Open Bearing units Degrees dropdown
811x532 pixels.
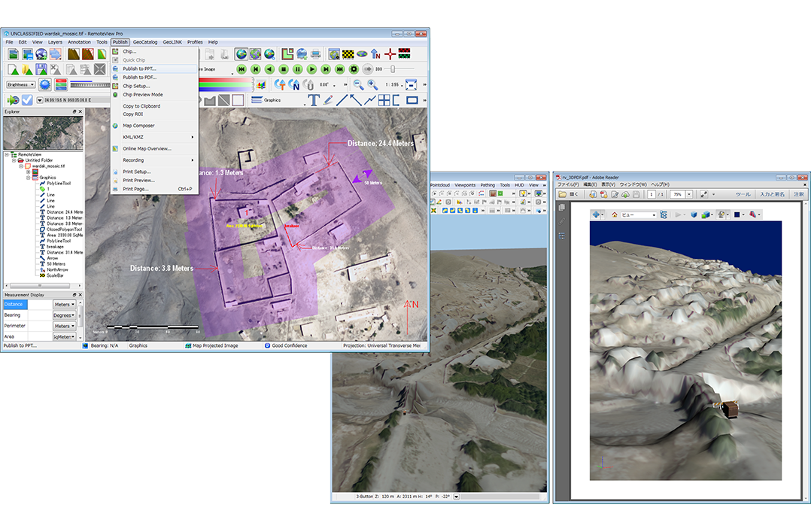click(x=63, y=315)
